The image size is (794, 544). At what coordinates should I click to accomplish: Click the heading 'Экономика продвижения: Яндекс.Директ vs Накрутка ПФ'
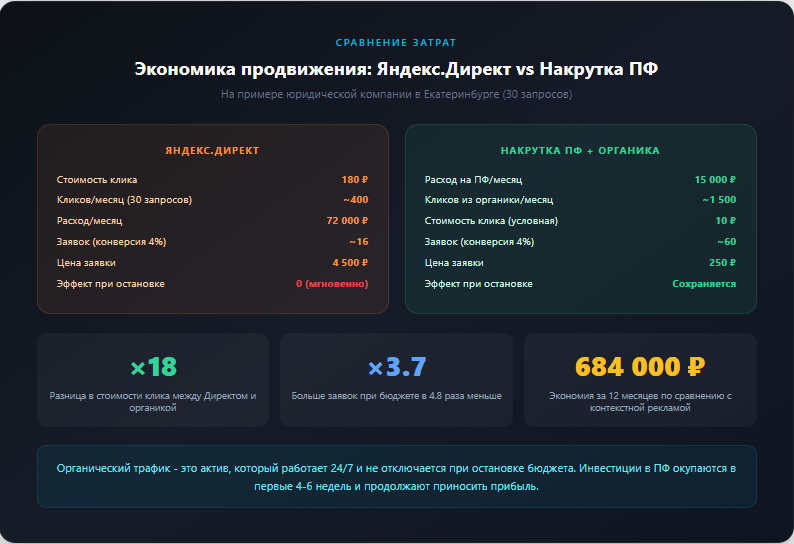click(x=396, y=69)
